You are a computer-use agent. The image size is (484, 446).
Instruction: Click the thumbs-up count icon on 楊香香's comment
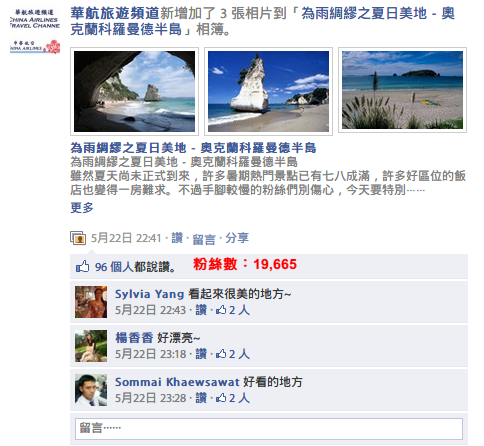point(221,354)
